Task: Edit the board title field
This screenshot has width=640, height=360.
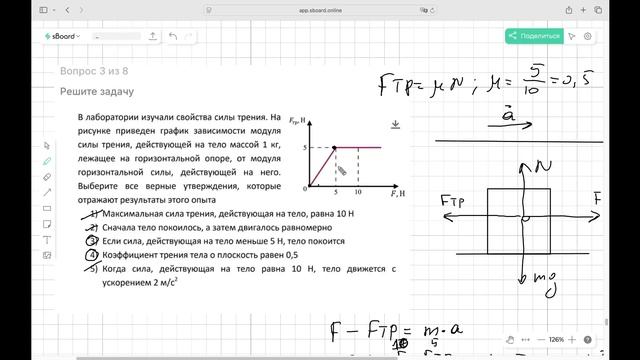Action: coord(116,36)
